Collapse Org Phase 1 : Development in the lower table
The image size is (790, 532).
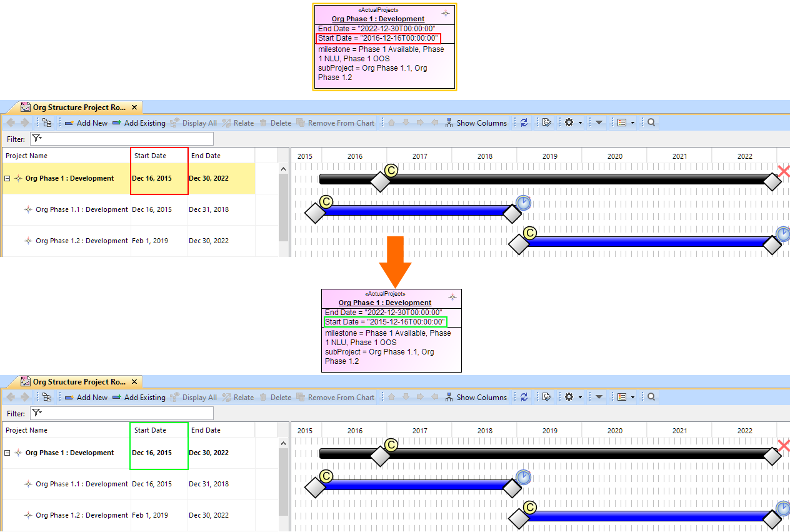click(x=7, y=453)
